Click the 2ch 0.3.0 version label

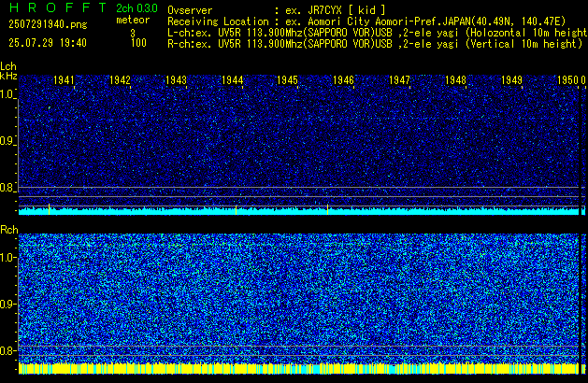(136, 8)
